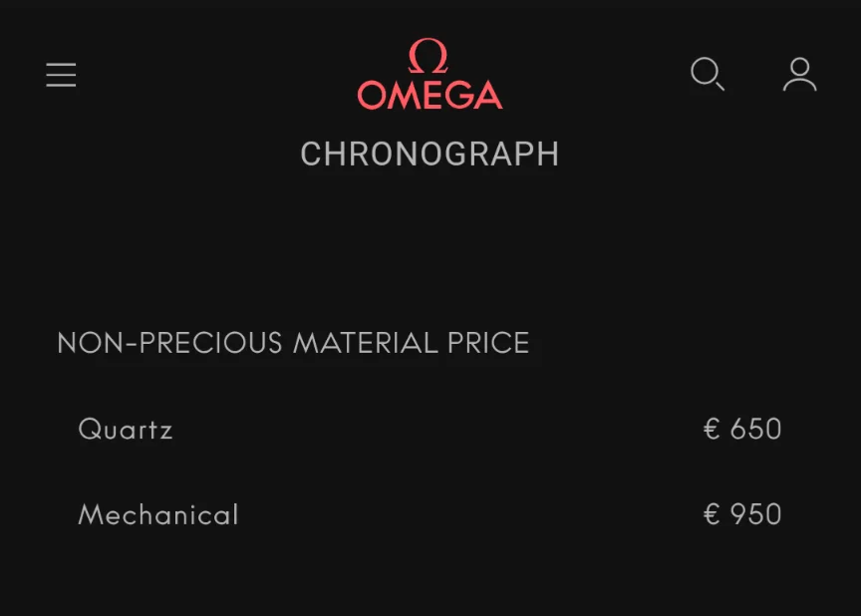Click the letter Q in Quartz
Viewport: 861px width, 616px height.
(x=89, y=430)
